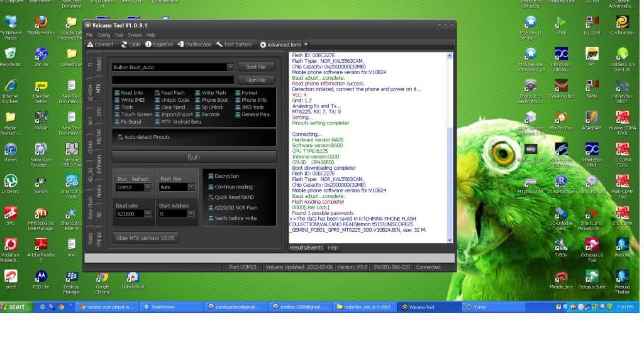Open the Recycle Bin desktop icon
644x362 pixels.
[10, 57]
